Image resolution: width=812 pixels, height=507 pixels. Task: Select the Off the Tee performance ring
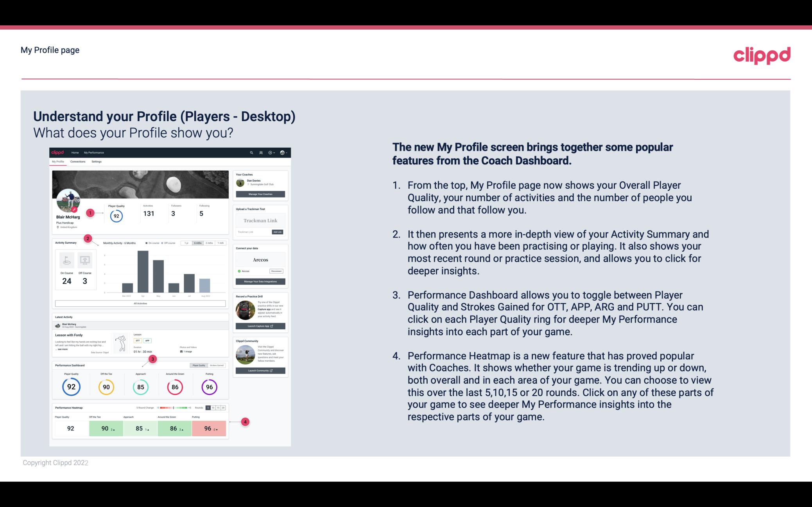click(x=106, y=386)
